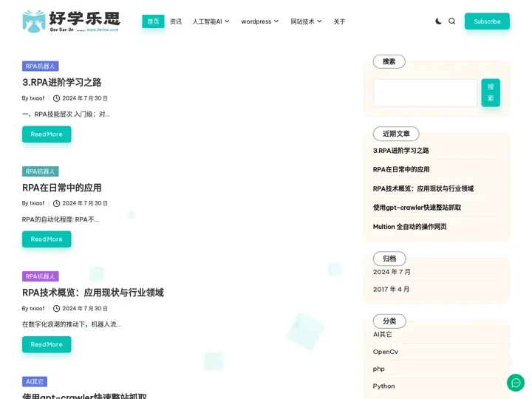Screen dimensions: 532x399
Task: Click the 搜索 submit button in sidebar
Action: tap(491, 92)
